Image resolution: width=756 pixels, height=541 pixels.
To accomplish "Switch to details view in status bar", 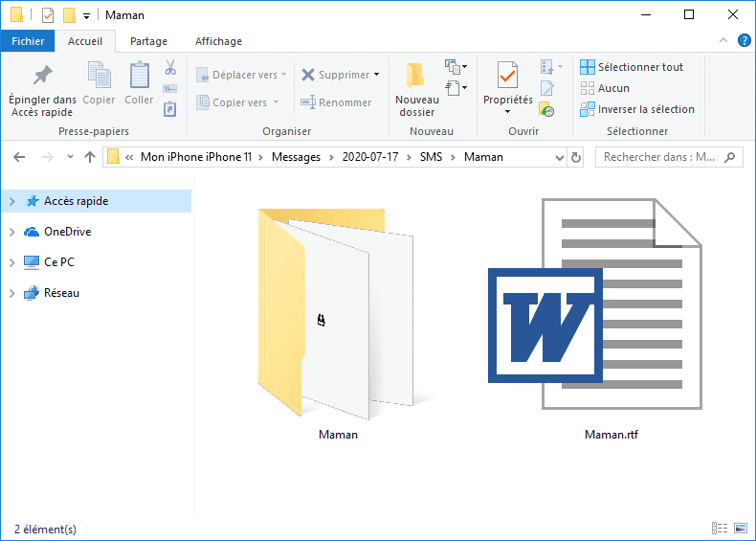I will [720, 529].
